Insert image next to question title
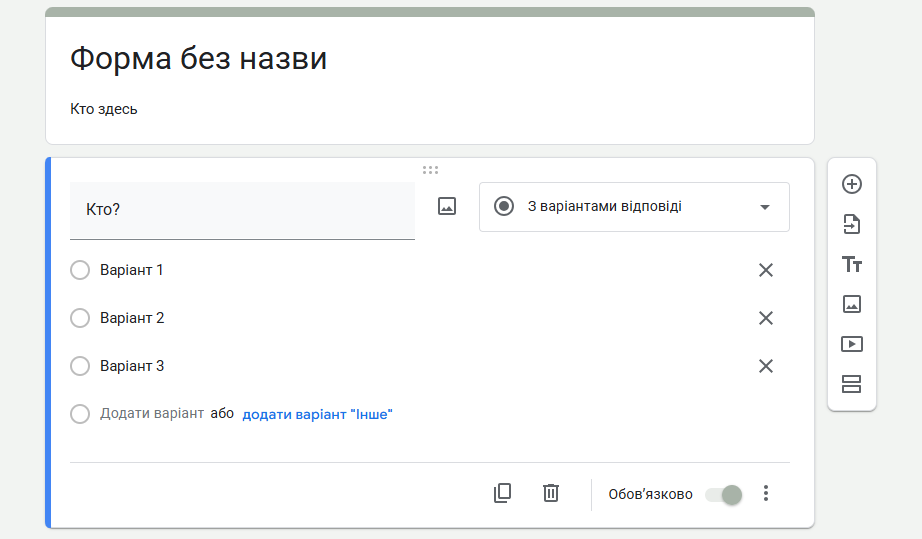 (447, 207)
